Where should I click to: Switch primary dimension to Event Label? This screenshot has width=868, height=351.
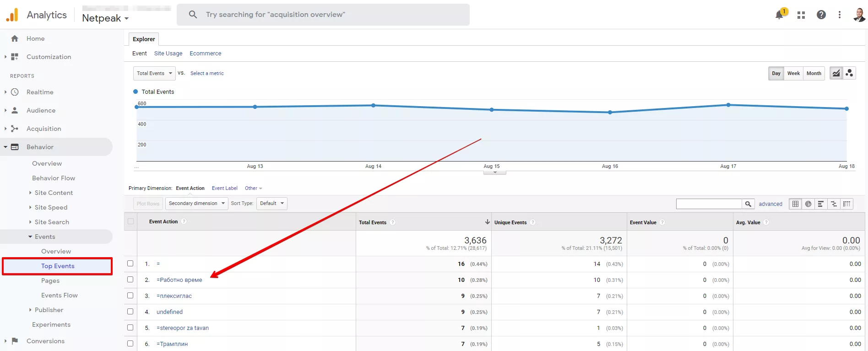click(x=225, y=188)
